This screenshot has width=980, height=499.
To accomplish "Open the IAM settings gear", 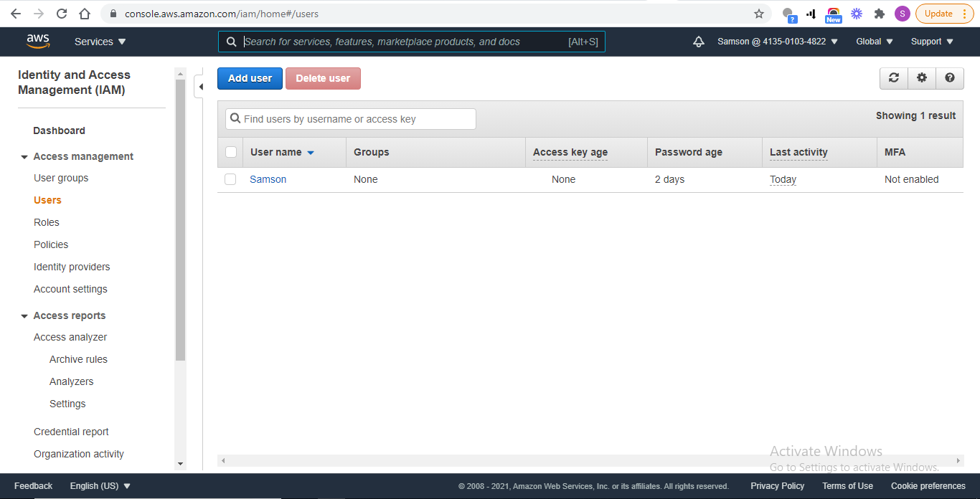I will click(921, 78).
